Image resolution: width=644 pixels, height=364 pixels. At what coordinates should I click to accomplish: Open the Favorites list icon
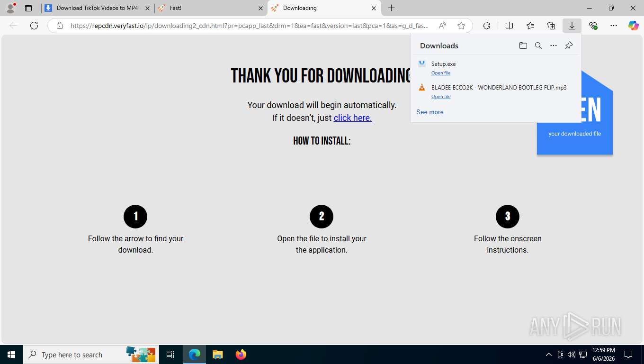coord(530,26)
